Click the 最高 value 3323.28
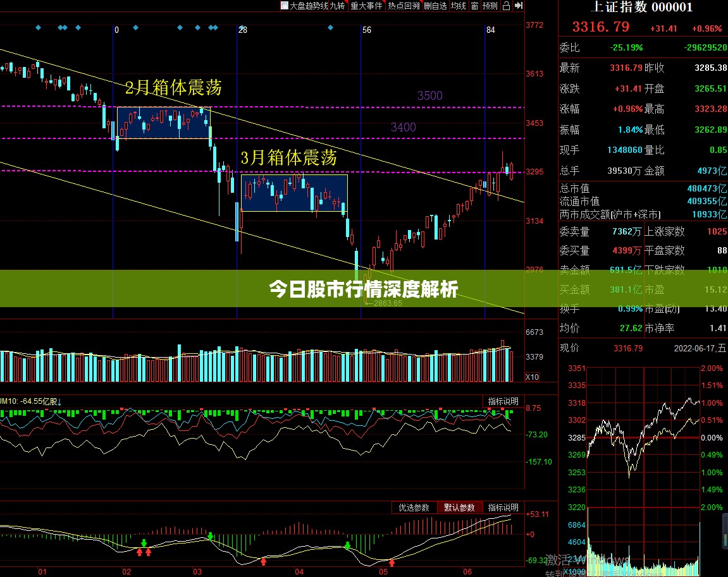This screenshot has height=577, width=728. (711, 109)
